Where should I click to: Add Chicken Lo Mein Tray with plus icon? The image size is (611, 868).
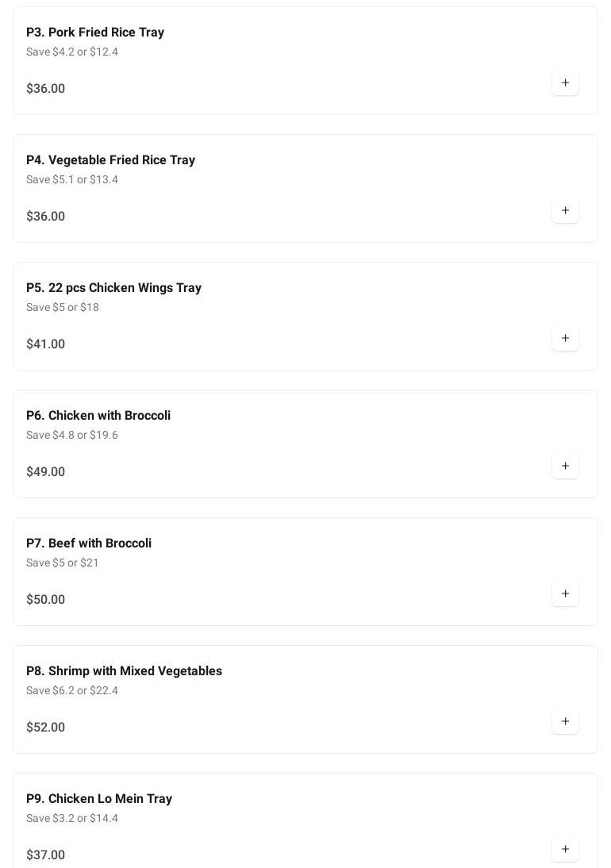pos(565,849)
